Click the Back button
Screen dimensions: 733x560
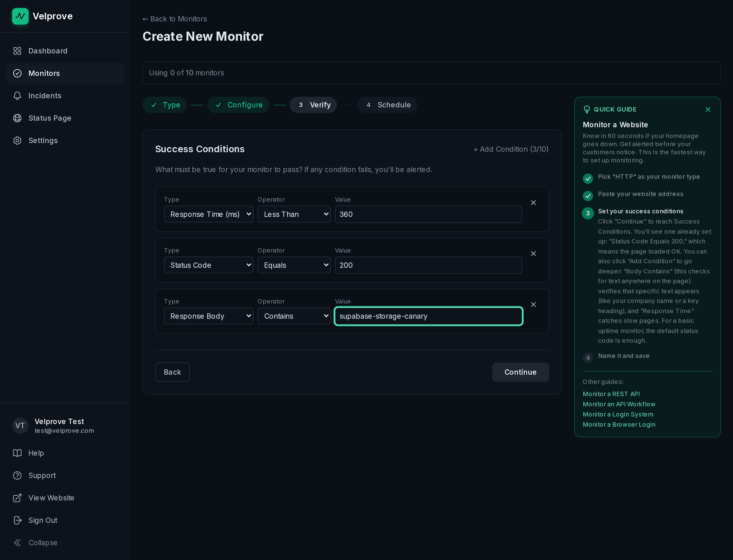coord(172,372)
